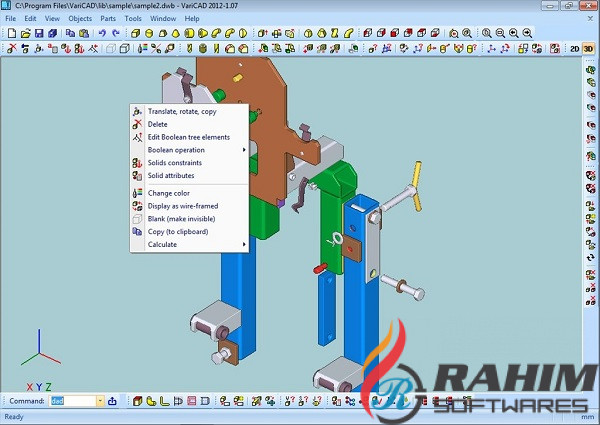Open the Parts menu
Screen dimensions: 600x425
[108, 18]
